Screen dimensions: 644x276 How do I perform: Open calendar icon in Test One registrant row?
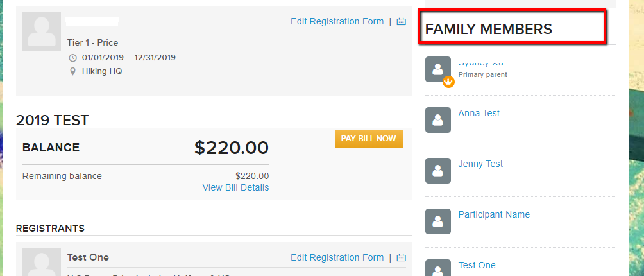[402, 258]
